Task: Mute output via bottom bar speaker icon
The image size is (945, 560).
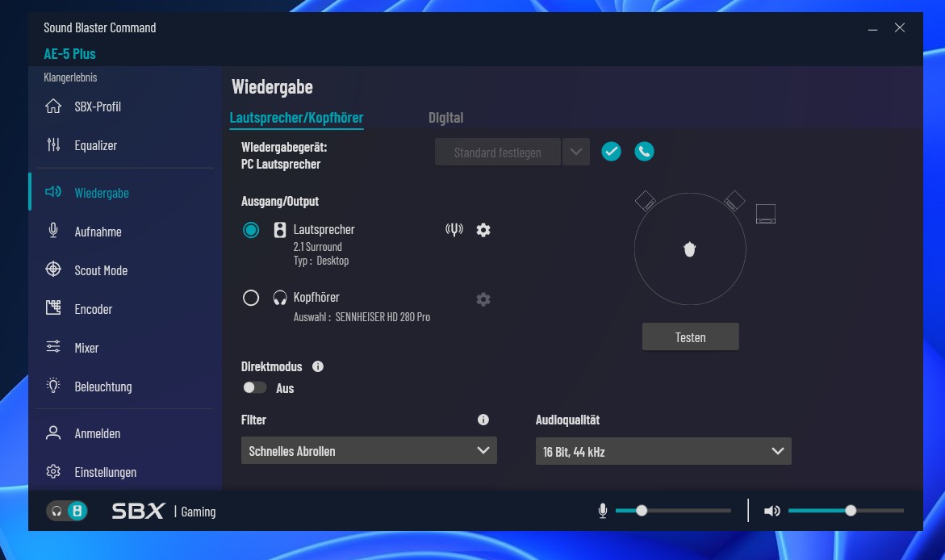Action: tap(771, 511)
